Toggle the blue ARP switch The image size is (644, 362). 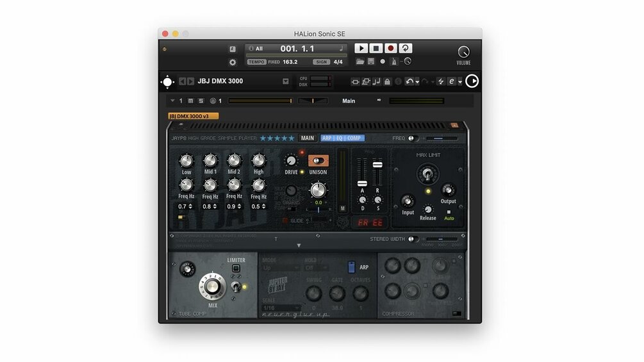[351, 267]
